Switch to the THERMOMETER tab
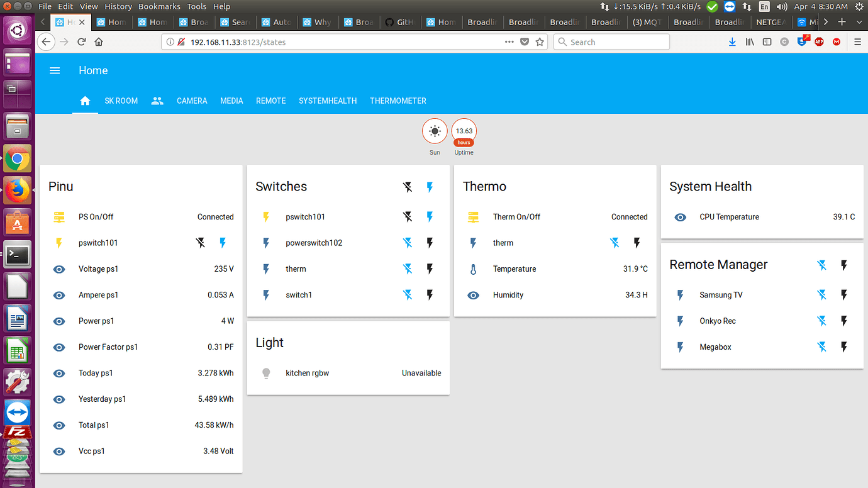The image size is (868, 488). click(x=398, y=101)
